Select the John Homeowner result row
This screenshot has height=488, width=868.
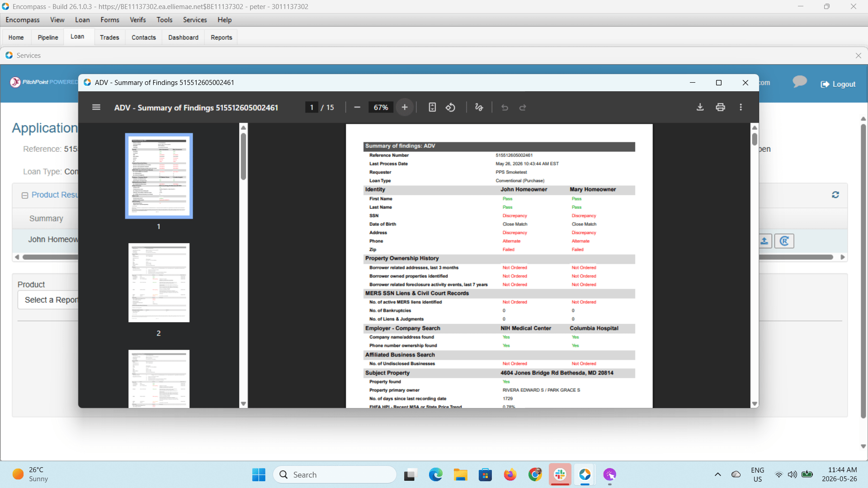(53, 239)
